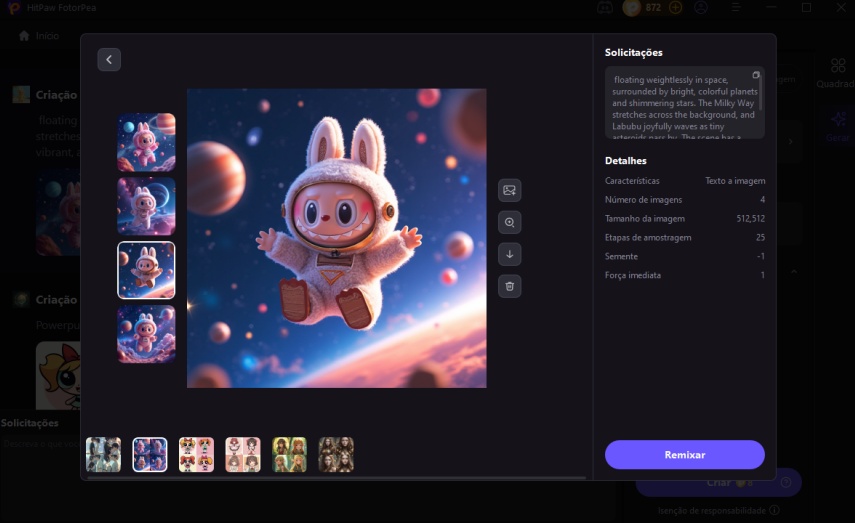Download the image with the arrow icon

[x=510, y=254]
